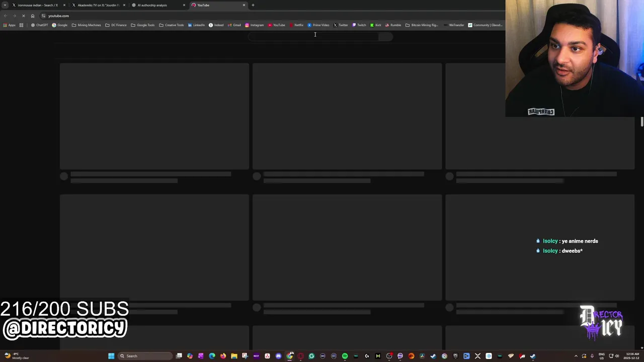This screenshot has width=644, height=362.
Task: Open a new browser tab
Action: click(253, 5)
